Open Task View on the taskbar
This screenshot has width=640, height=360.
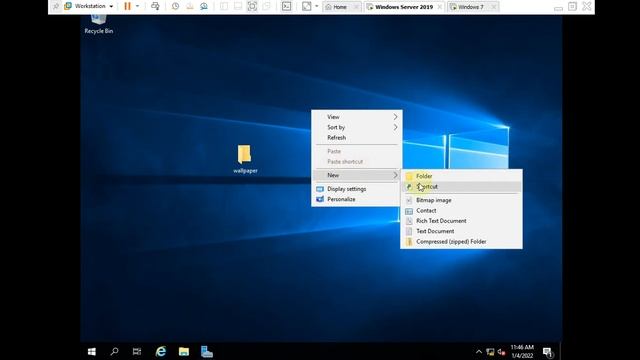(137, 351)
